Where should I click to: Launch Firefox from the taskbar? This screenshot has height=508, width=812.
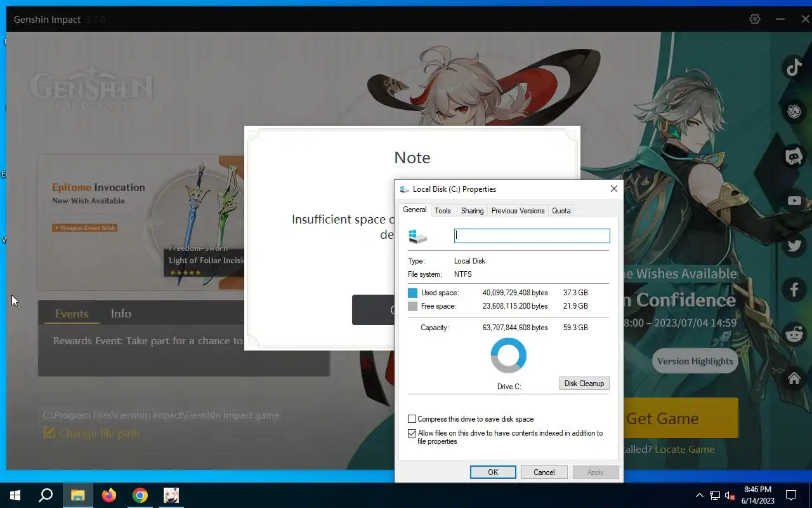tap(108, 495)
